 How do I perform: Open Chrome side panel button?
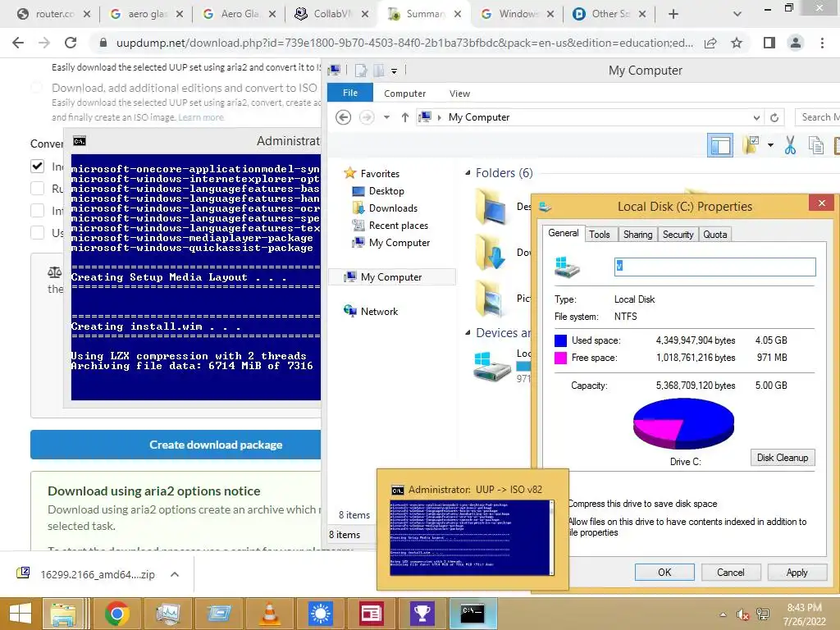[769, 43]
